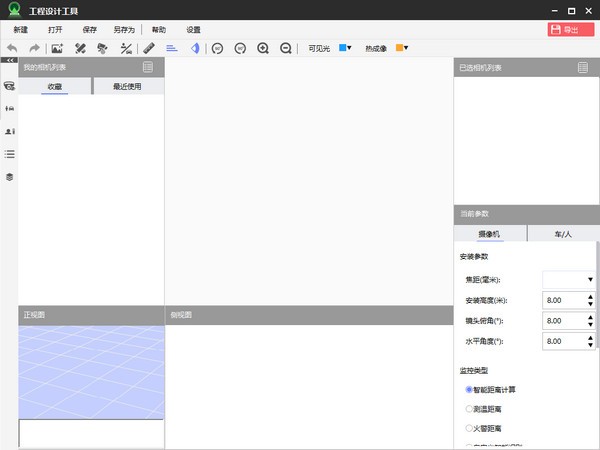The width and height of the screenshot is (600, 450).
Task: Click the undo arrow in toolbar
Action: point(12,48)
